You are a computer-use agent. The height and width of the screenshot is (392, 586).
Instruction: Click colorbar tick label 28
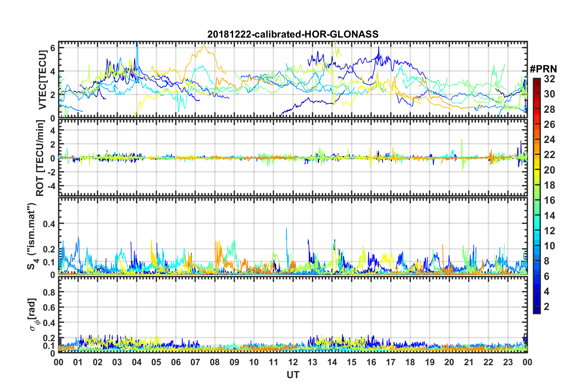point(549,109)
